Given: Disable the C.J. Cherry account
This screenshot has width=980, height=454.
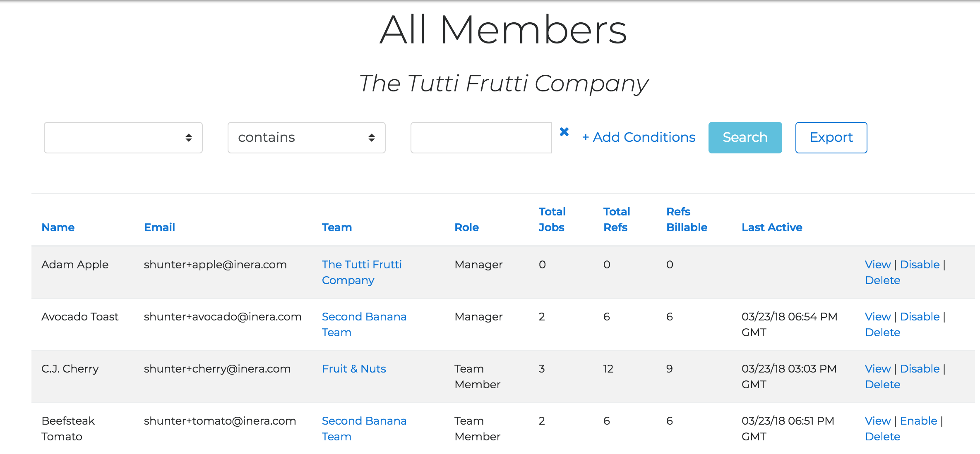Looking at the screenshot, I should coord(920,369).
